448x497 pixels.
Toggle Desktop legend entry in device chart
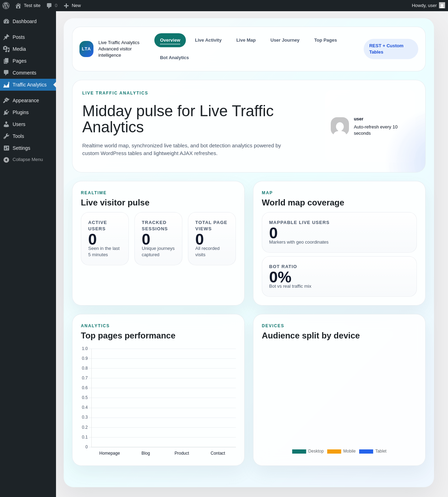pyautogui.click(x=308, y=451)
